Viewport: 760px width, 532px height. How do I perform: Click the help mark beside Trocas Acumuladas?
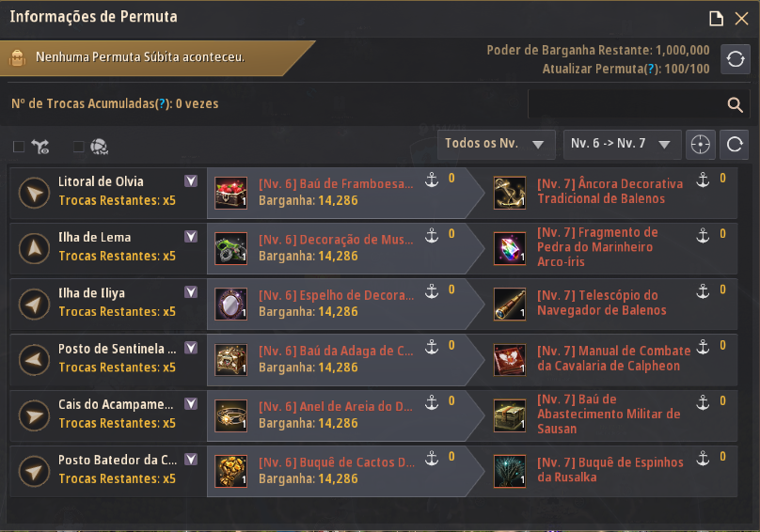click(163, 104)
